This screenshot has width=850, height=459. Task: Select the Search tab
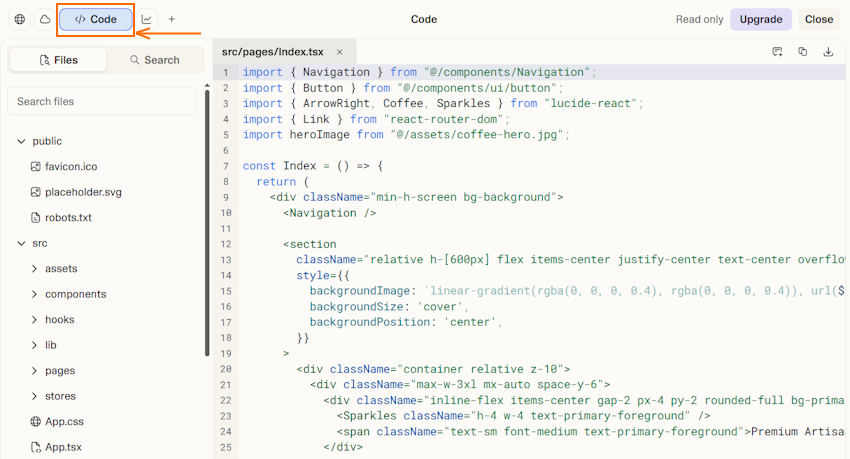coord(154,60)
